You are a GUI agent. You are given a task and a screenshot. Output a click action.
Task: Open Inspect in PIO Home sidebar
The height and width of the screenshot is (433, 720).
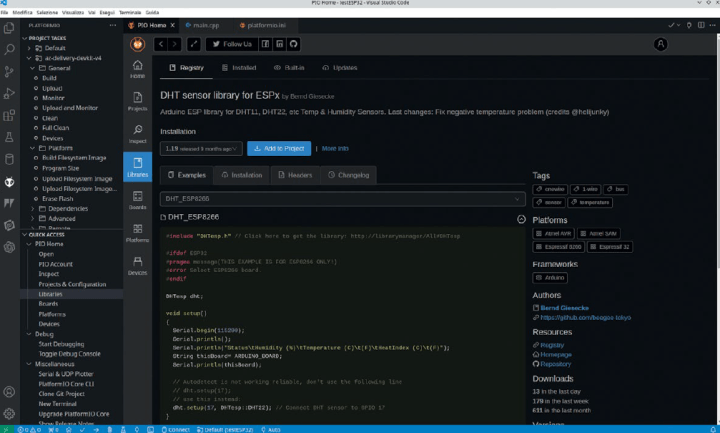coord(138,134)
